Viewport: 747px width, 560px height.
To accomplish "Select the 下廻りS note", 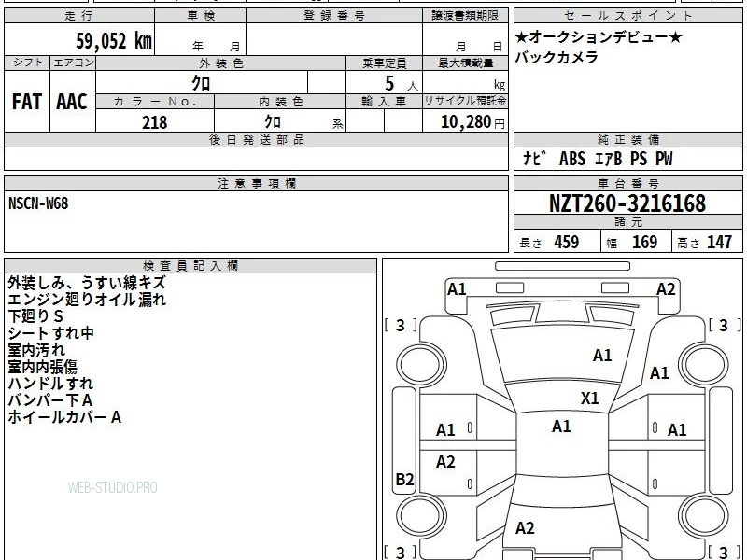I will [35, 316].
